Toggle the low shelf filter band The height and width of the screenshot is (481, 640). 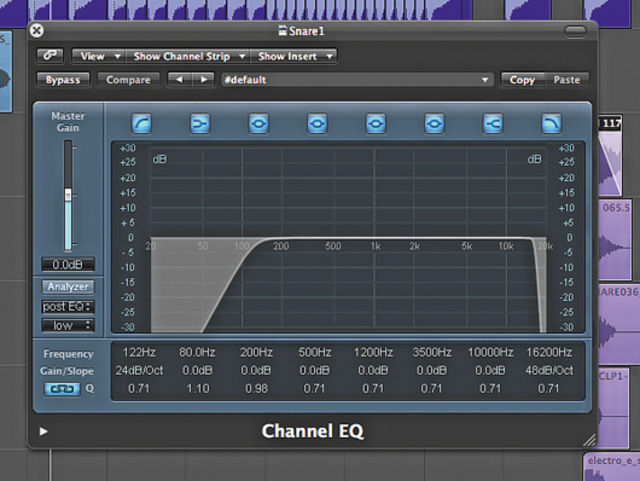tap(200, 123)
